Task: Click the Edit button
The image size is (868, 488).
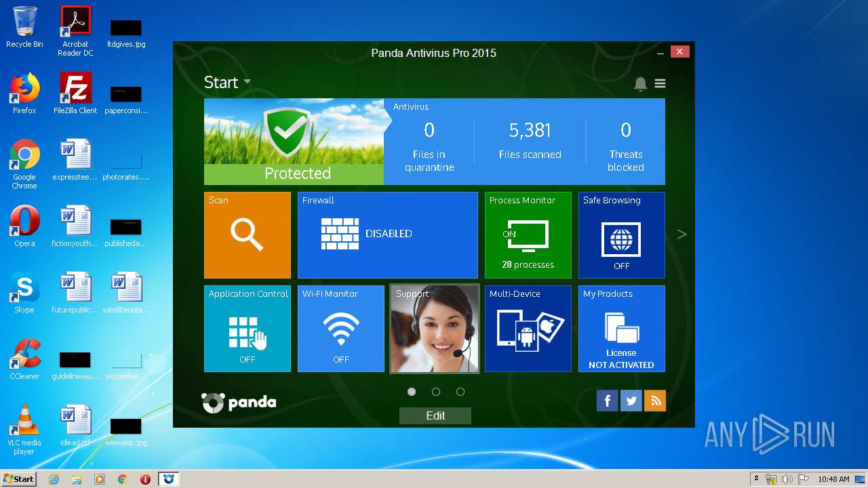Action: click(x=435, y=415)
